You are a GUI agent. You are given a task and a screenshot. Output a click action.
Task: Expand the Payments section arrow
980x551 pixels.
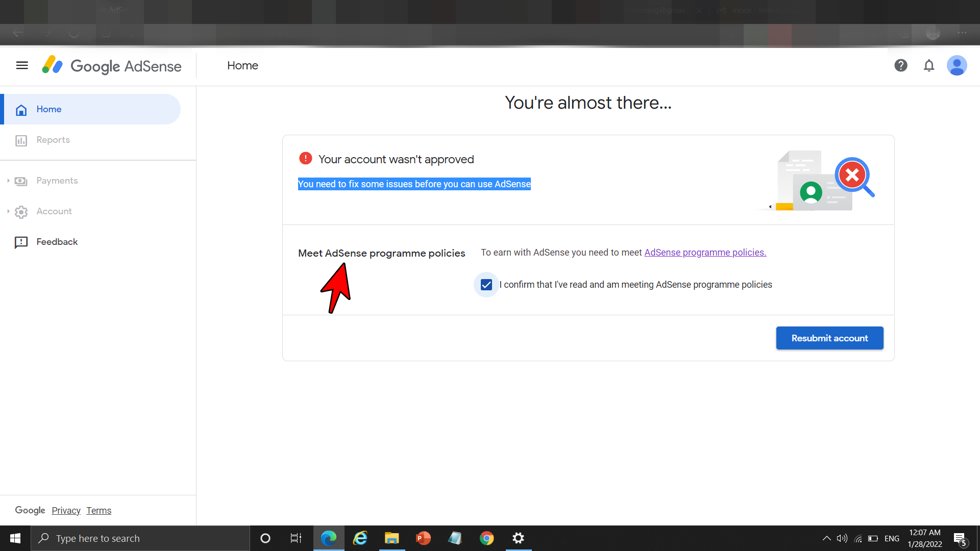pyautogui.click(x=8, y=181)
